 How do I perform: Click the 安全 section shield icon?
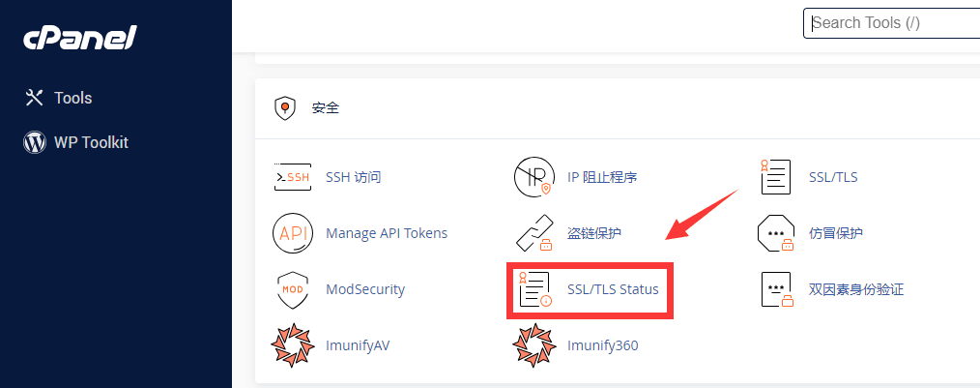[285, 107]
